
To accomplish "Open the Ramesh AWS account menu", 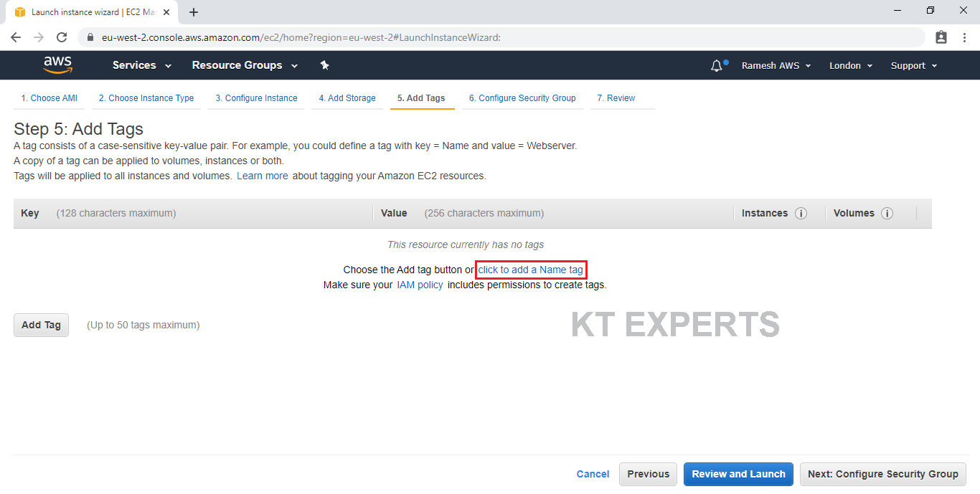I will click(776, 65).
